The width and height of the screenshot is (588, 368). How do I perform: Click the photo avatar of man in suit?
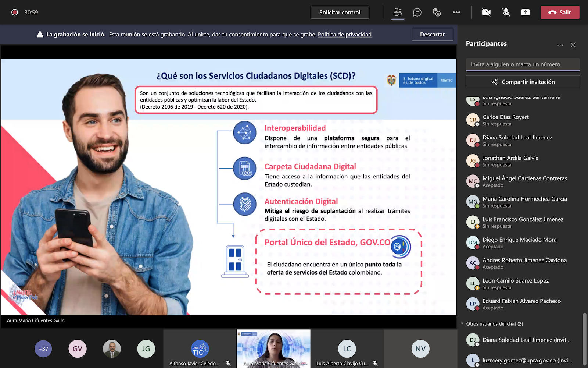point(112,349)
